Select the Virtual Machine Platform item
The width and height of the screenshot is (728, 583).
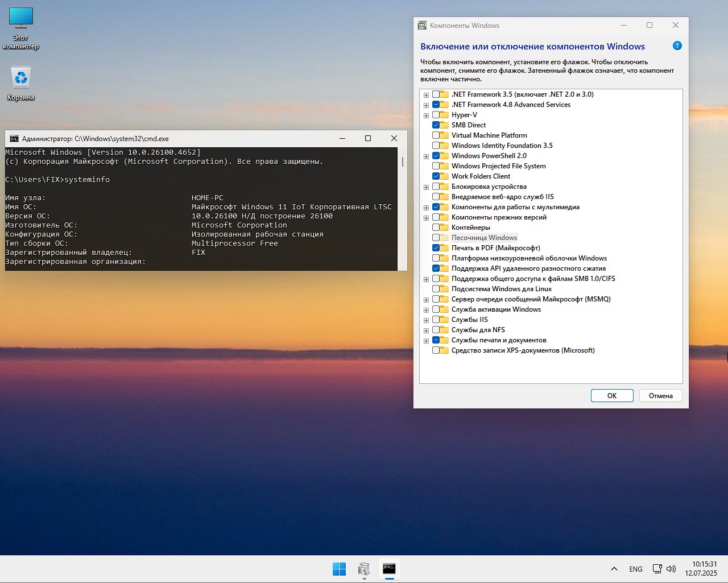pyautogui.click(x=489, y=135)
